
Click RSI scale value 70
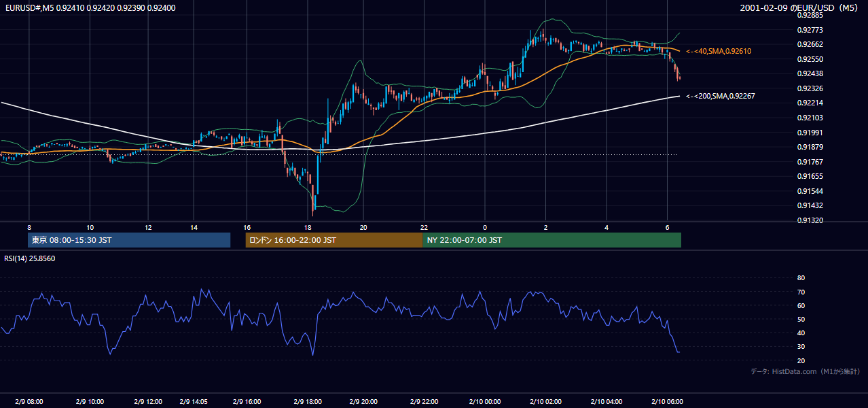[801, 292]
